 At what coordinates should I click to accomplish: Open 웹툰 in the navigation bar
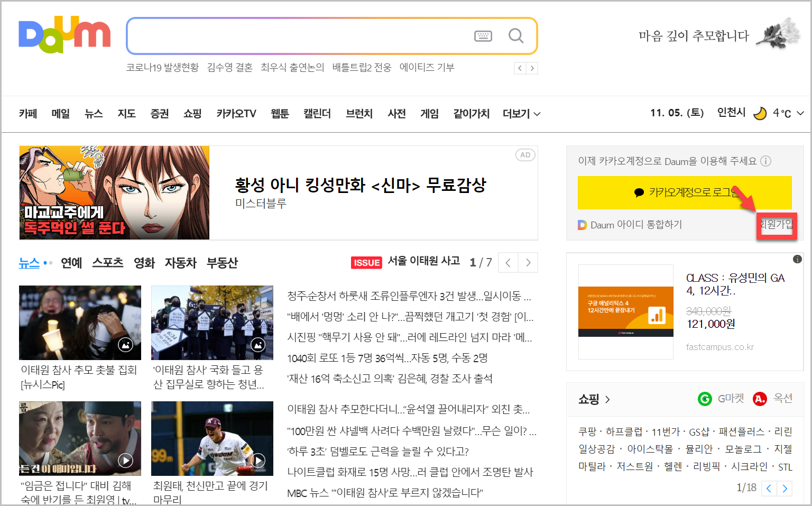pyautogui.click(x=280, y=114)
